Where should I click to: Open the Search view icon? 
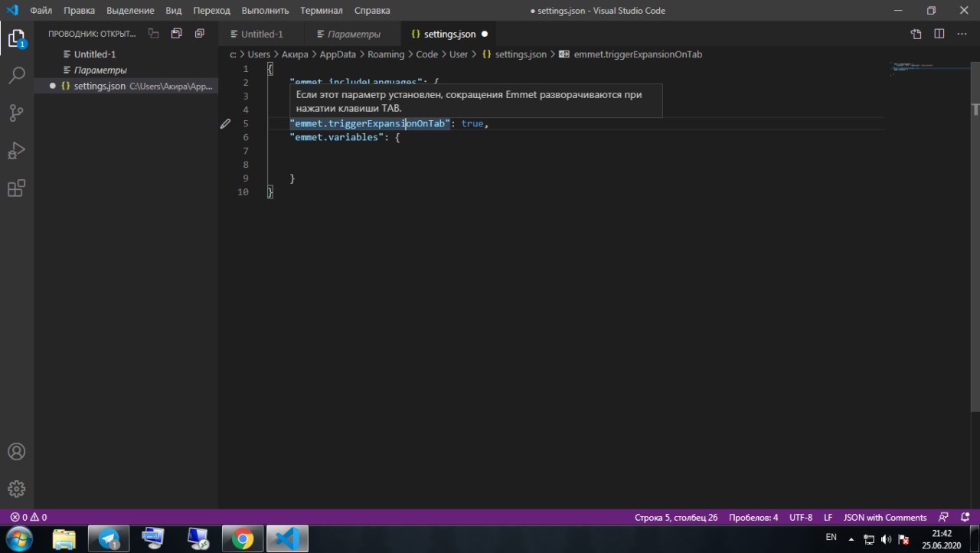coord(17,76)
